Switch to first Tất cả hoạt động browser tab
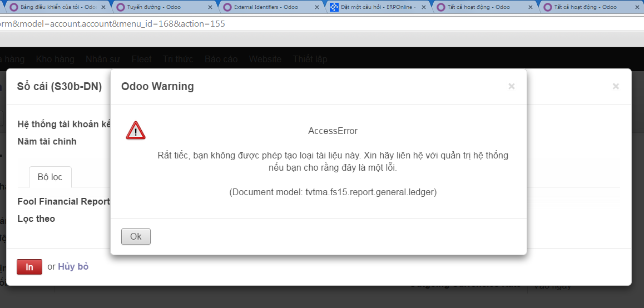This screenshot has width=644, height=308. (x=484, y=7)
